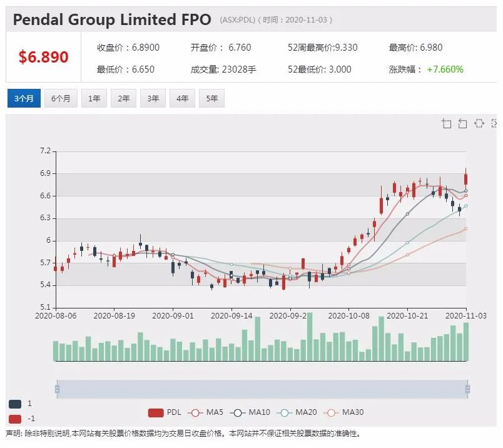Viewport: 503px width, 448px height.
Task: Click 最低价 6.650 value
Action: pos(125,69)
